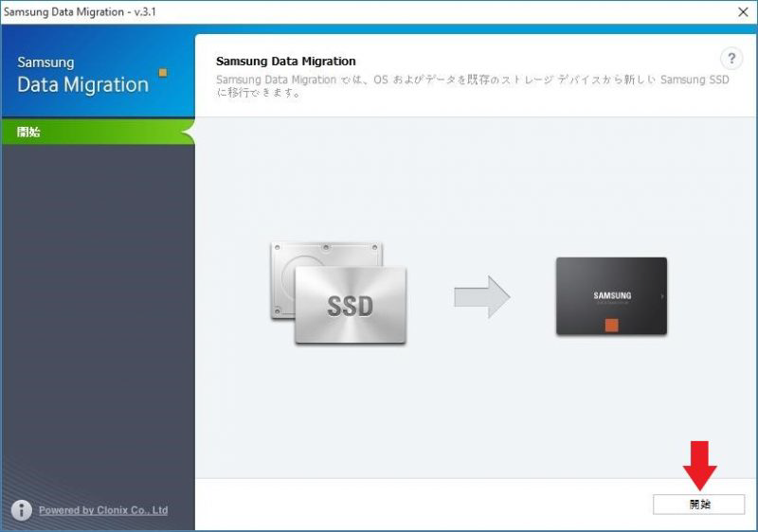Click the description text about OS migration
Image resolution: width=758 pixels, height=532 pixels.
click(472, 85)
